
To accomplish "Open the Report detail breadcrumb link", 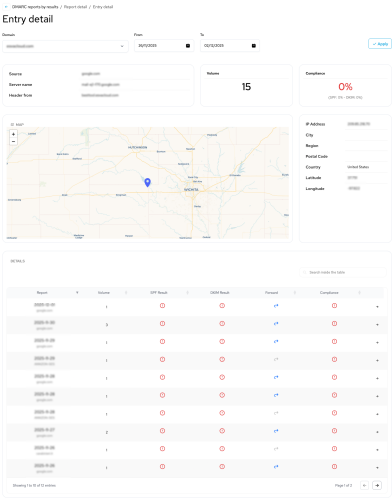I will [x=75, y=7].
